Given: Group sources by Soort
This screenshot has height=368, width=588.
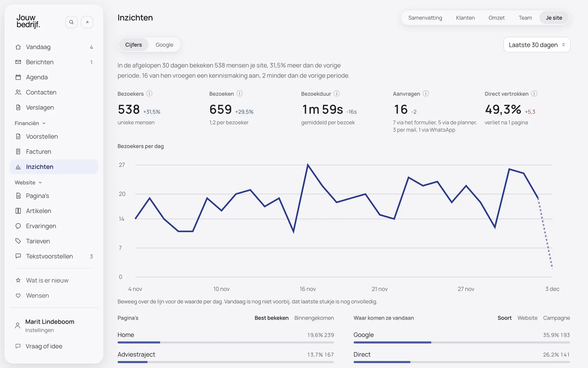Looking at the screenshot, I should pos(504,318).
